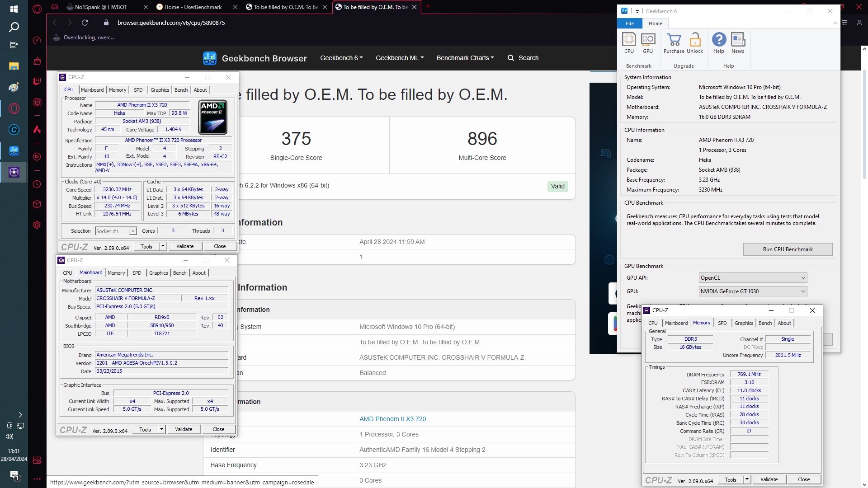
Task: Open the Geekbench 6 navigation dropdown
Action: click(341, 58)
